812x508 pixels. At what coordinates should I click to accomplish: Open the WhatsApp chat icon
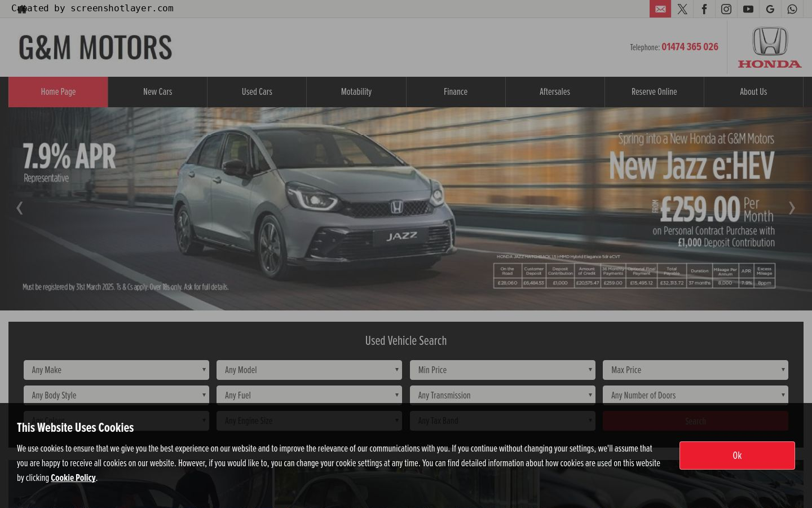click(x=792, y=9)
